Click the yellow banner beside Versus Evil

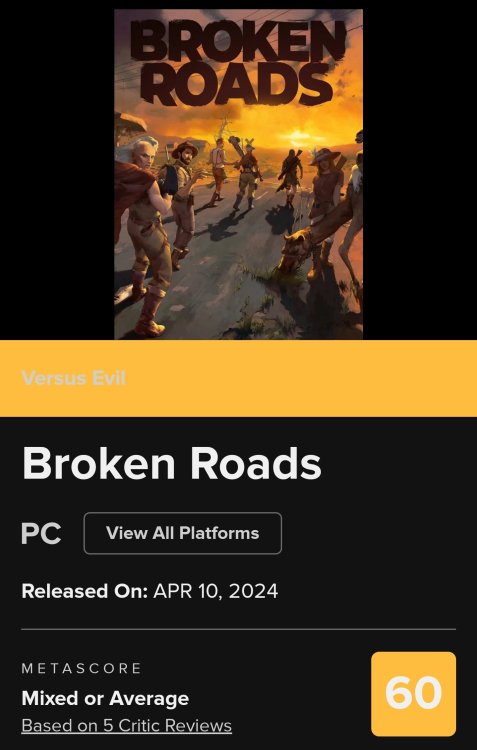[x=300, y=378]
